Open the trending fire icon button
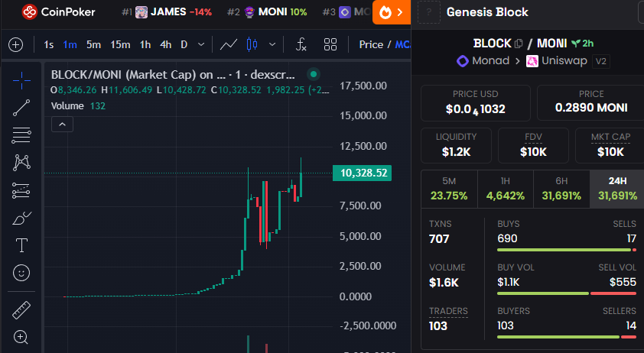The height and width of the screenshot is (353, 644). [392, 12]
